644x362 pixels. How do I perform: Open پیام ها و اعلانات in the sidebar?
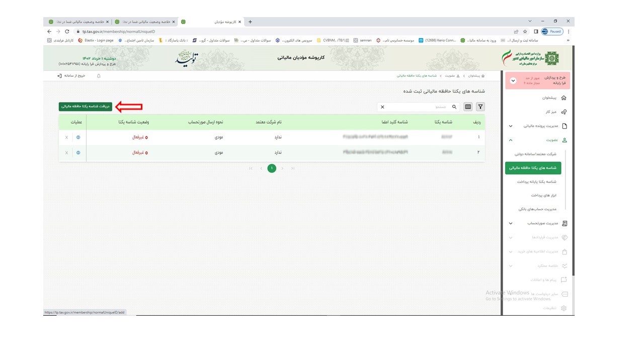coord(548,280)
